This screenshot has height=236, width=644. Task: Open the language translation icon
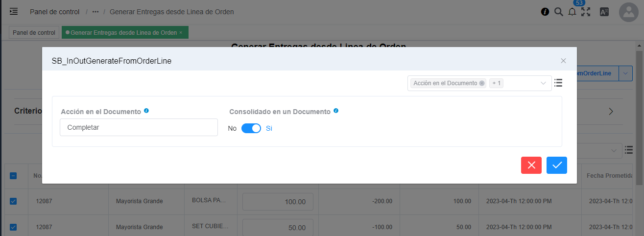[x=604, y=12]
